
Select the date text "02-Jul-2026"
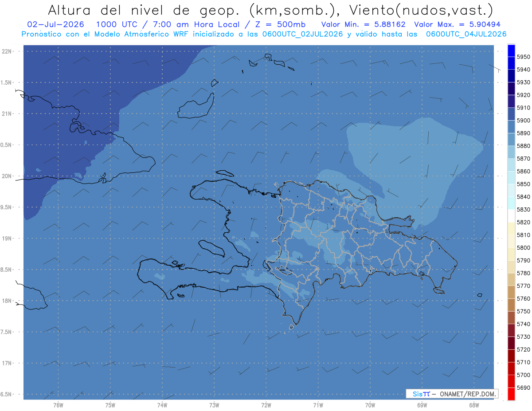point(55,24)
